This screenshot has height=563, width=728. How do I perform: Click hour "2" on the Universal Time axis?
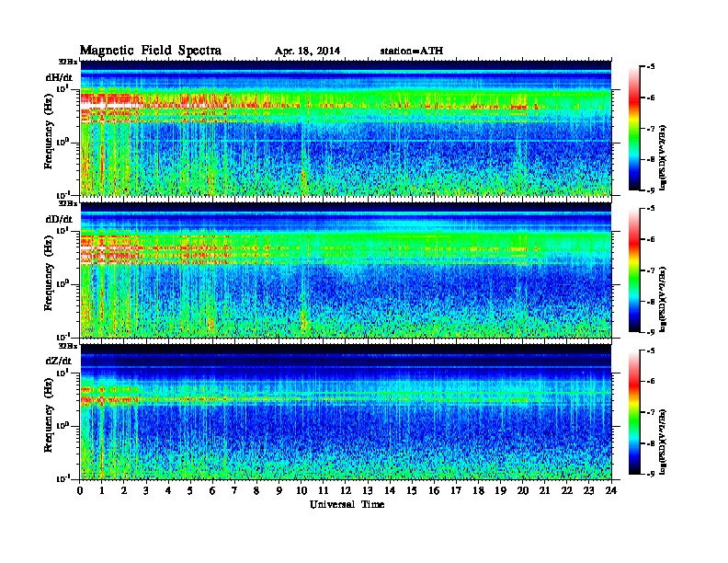(124, 490)
